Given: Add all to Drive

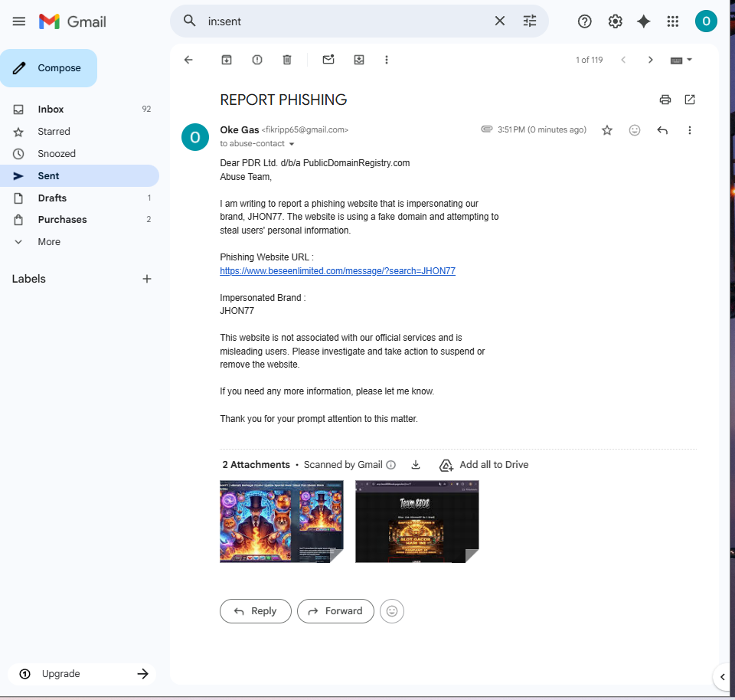Looking at the screenshot, I should (x=484, y=465).
